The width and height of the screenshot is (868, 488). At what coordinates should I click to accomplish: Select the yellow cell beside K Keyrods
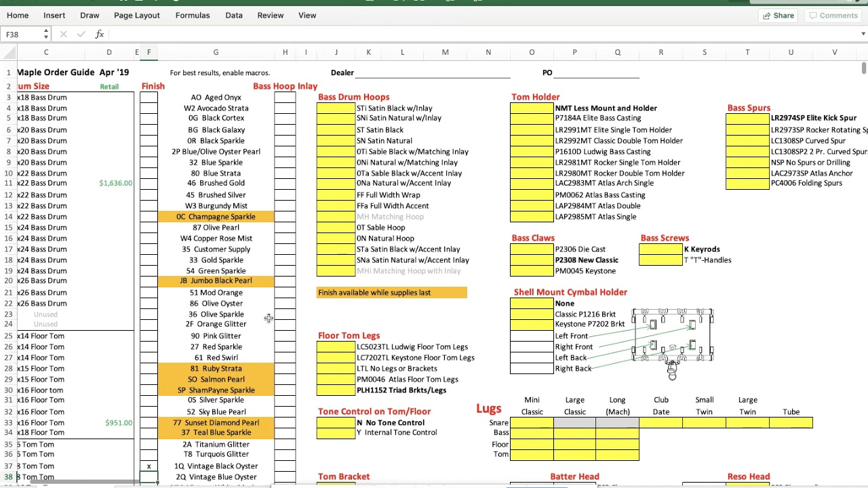660,249
